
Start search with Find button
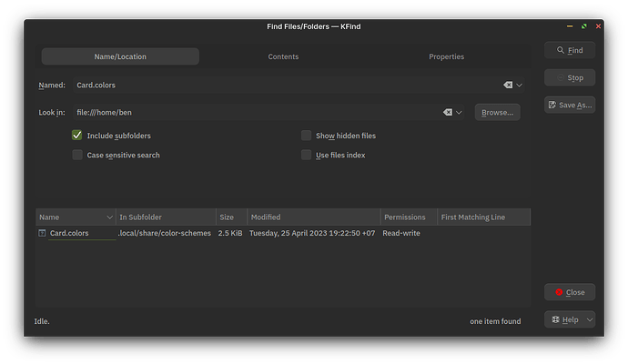point(570,50)
